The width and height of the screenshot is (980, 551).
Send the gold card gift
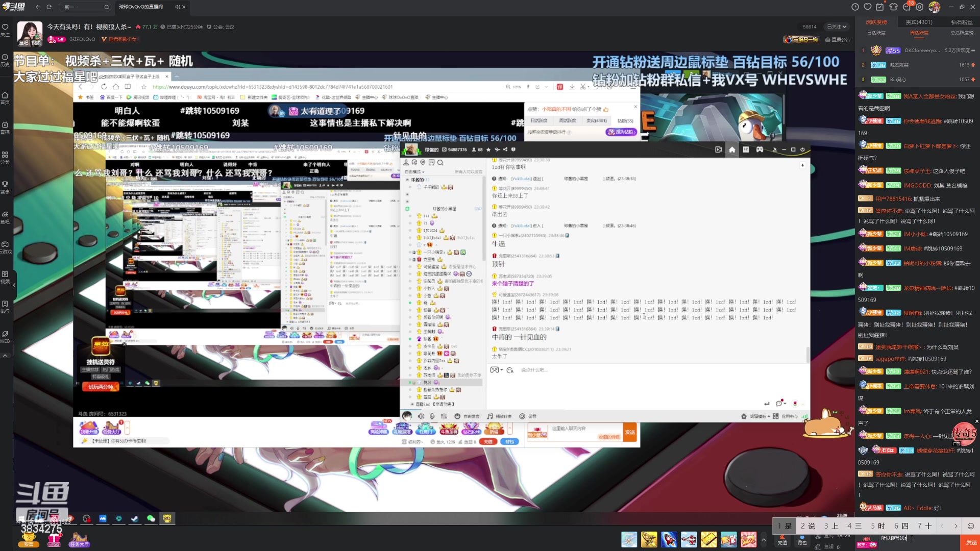click(x=709, y=539)
